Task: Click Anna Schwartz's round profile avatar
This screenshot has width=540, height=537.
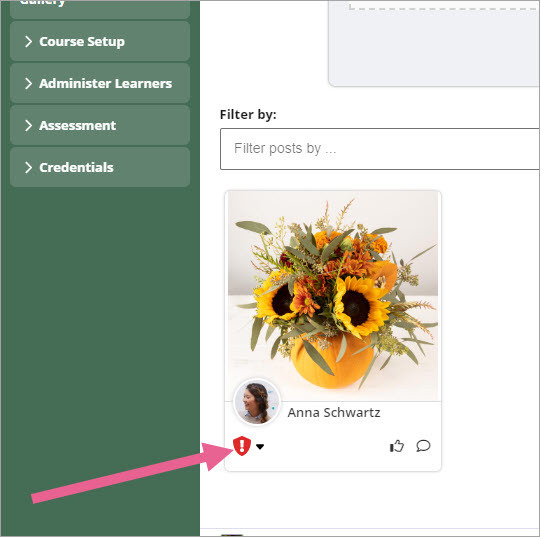Action: tap(257, 402)
